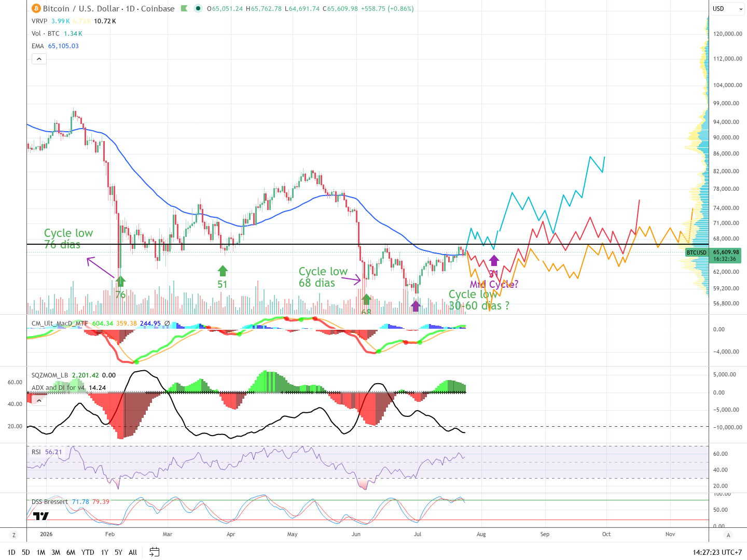Select the All date range

point(133,552)
